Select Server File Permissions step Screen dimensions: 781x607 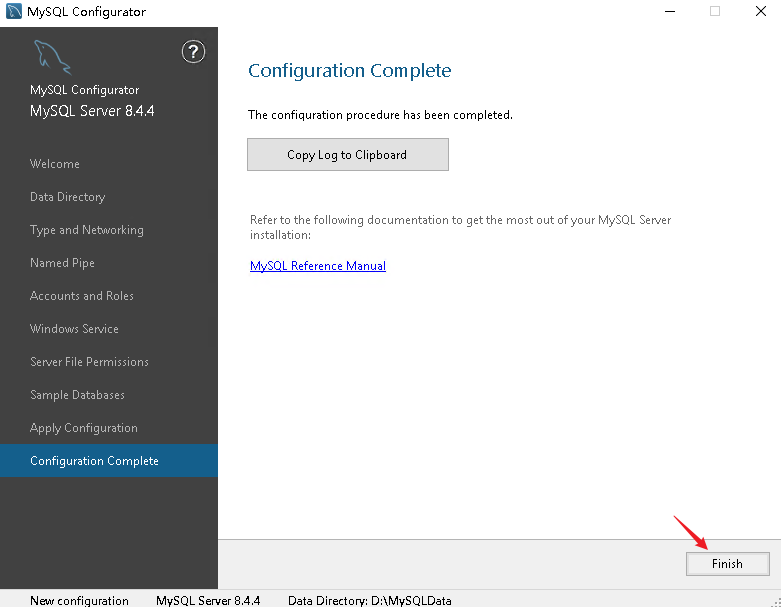click(x=90, y=362)
